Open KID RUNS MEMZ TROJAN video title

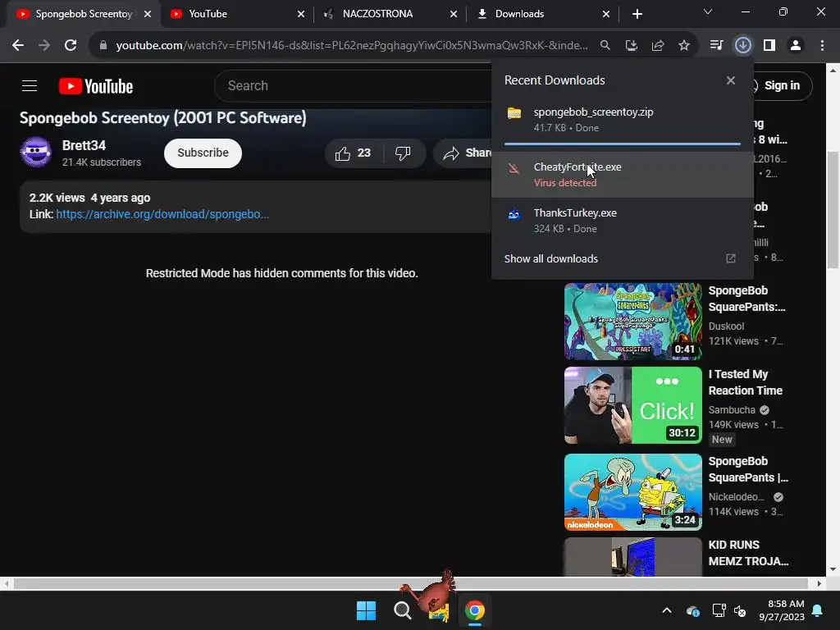748,553
